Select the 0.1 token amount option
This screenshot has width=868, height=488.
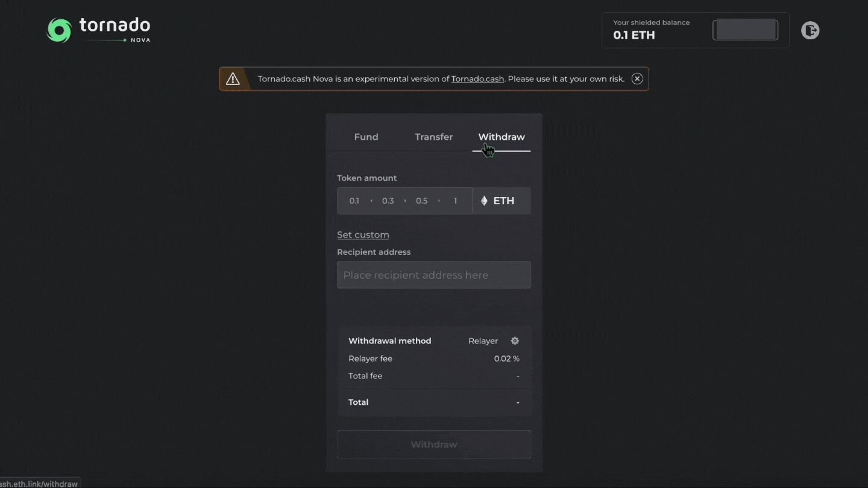pyautogui.click(x=354, y=201)
